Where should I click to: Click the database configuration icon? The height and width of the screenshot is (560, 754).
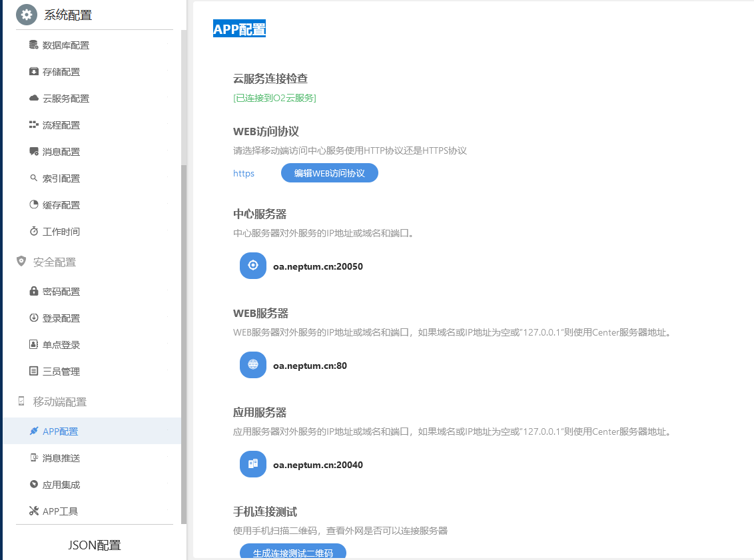click(x=34, y=45)
